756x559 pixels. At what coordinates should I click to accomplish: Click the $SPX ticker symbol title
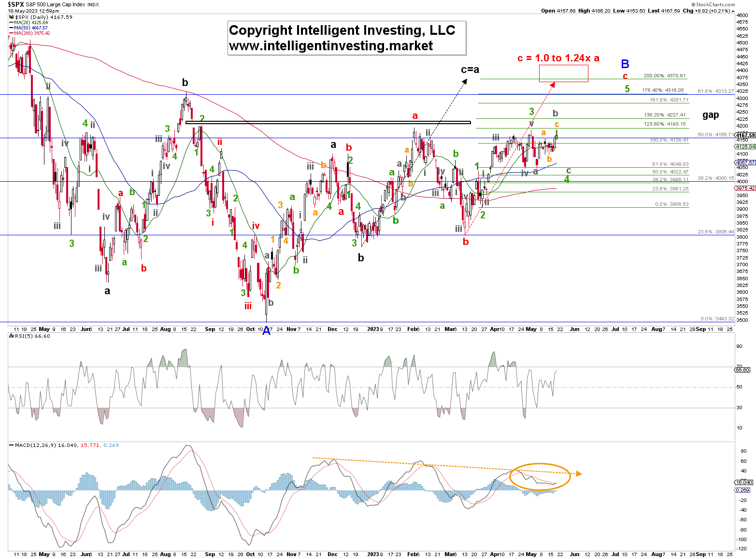tap(15, 4)
